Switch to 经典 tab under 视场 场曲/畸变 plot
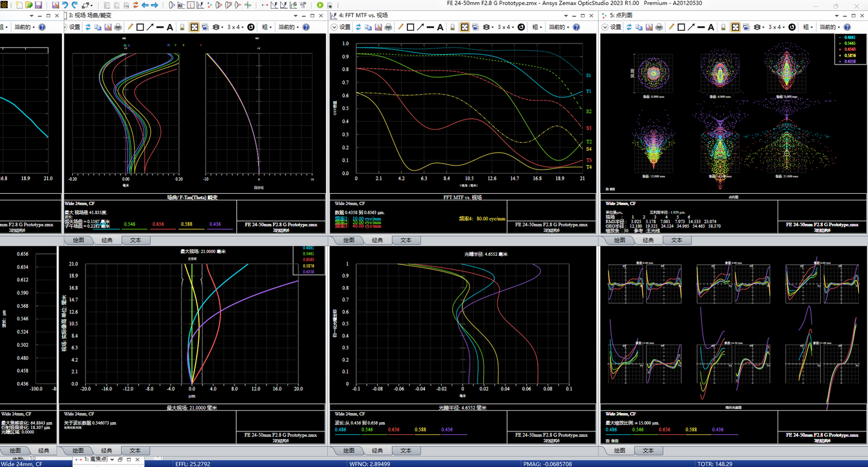Viewport: 868px width, 467px height. point(107,240)
